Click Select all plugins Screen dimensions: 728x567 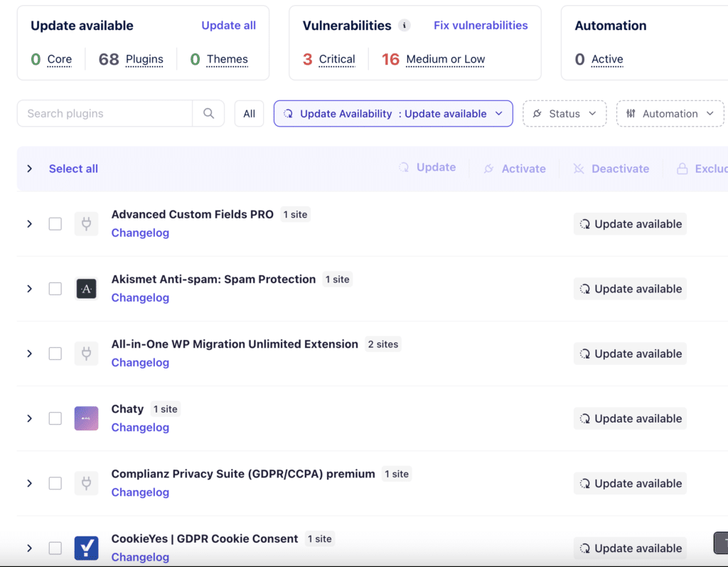(x=73, y=169)
